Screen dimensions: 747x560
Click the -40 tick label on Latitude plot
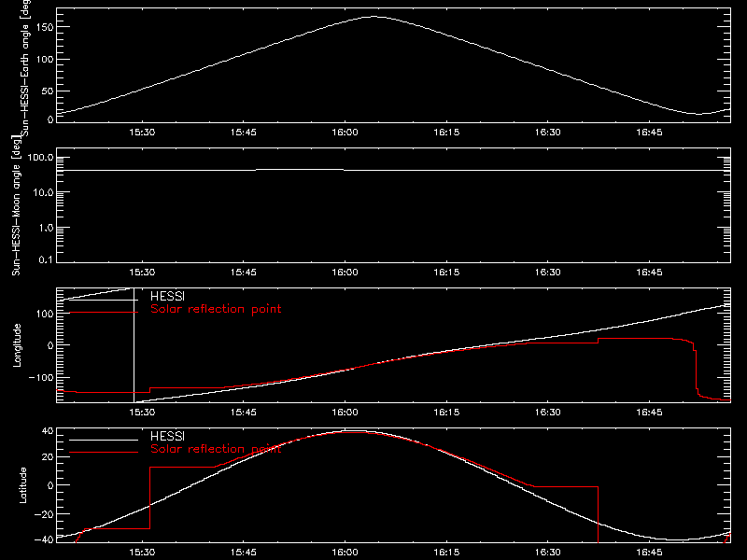click(x=44, y=540)
